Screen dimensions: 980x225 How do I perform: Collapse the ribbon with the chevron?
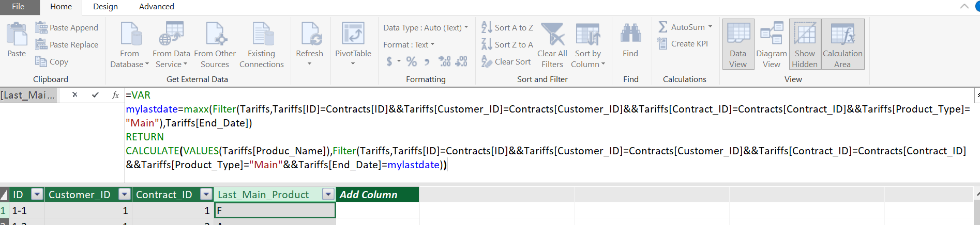tap(964, 6)
